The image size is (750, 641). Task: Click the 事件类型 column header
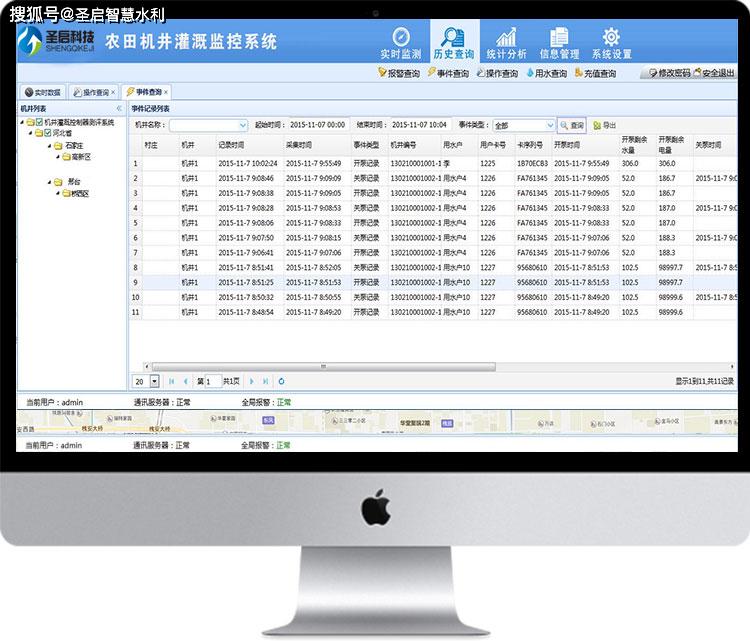pyautogui.click(x=369, y=145)
